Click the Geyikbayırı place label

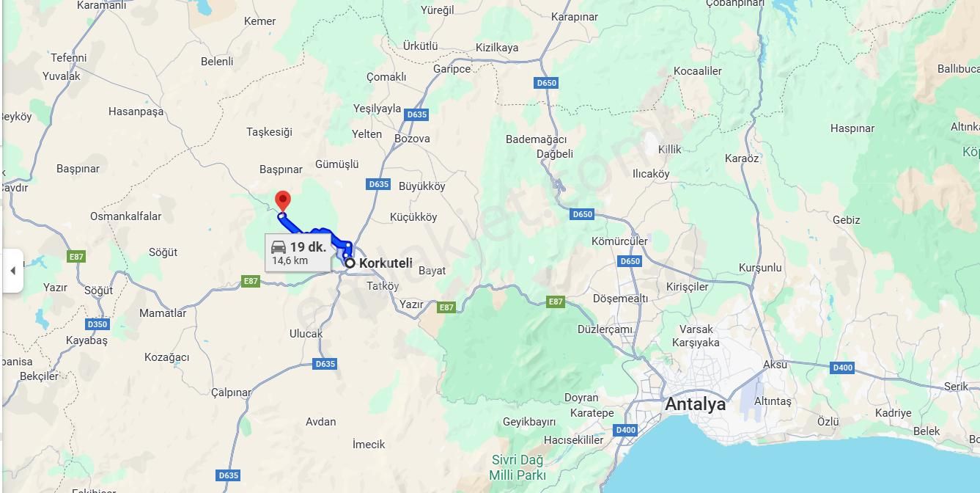tap(529, 422)
